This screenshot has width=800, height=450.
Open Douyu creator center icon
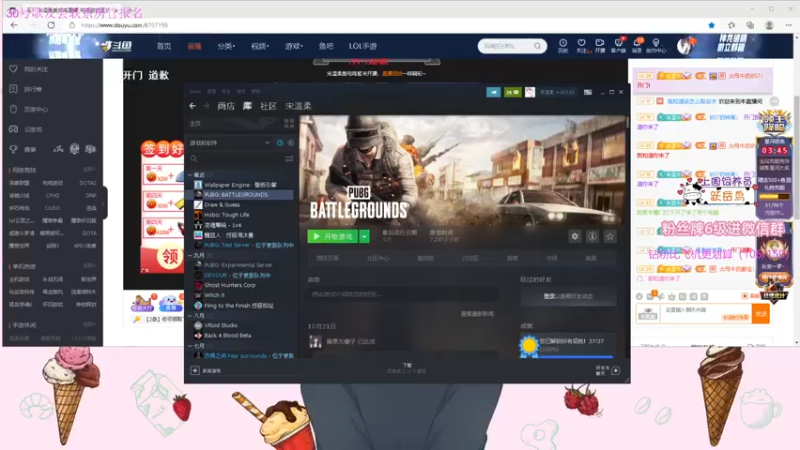tap(656, 45)
